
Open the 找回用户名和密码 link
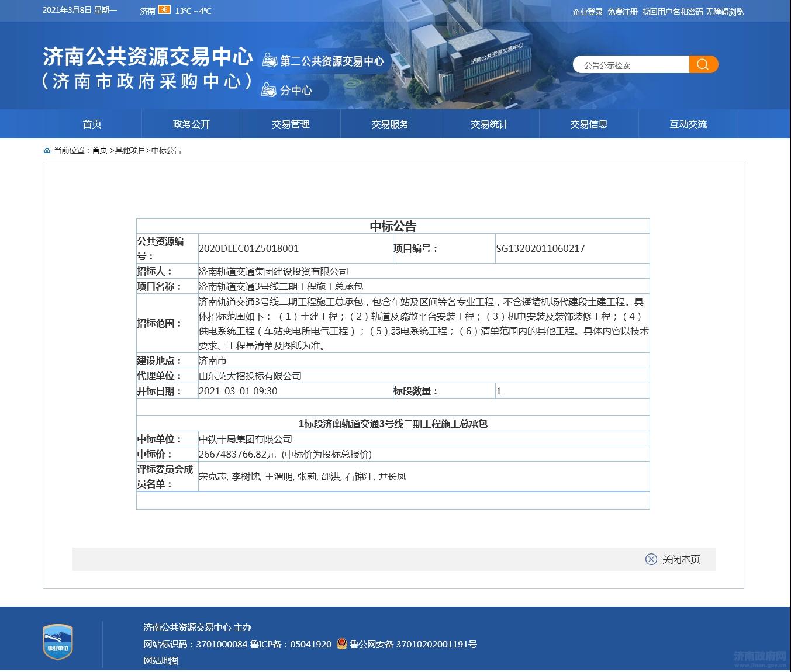click(x=672, y=12)
